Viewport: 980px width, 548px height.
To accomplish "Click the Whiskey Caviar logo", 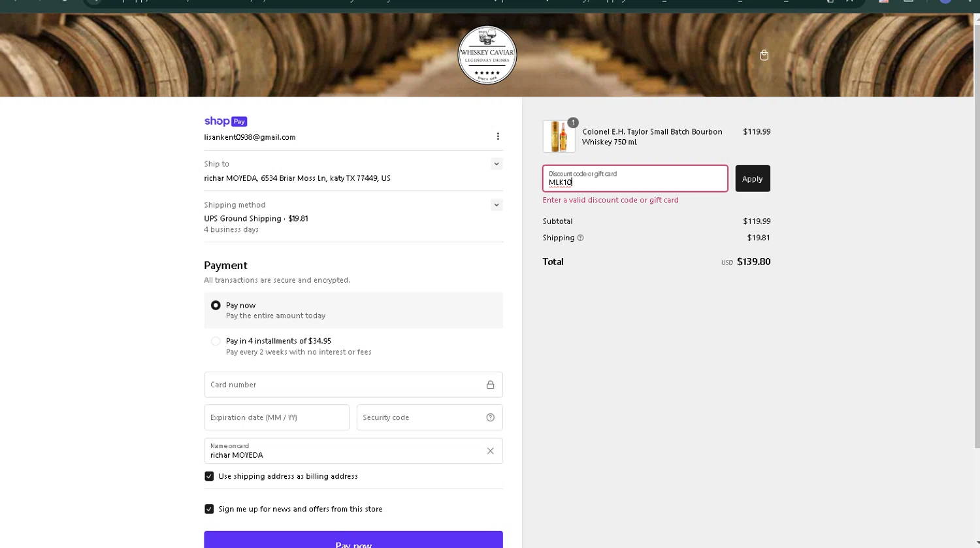I will point(487,56).
